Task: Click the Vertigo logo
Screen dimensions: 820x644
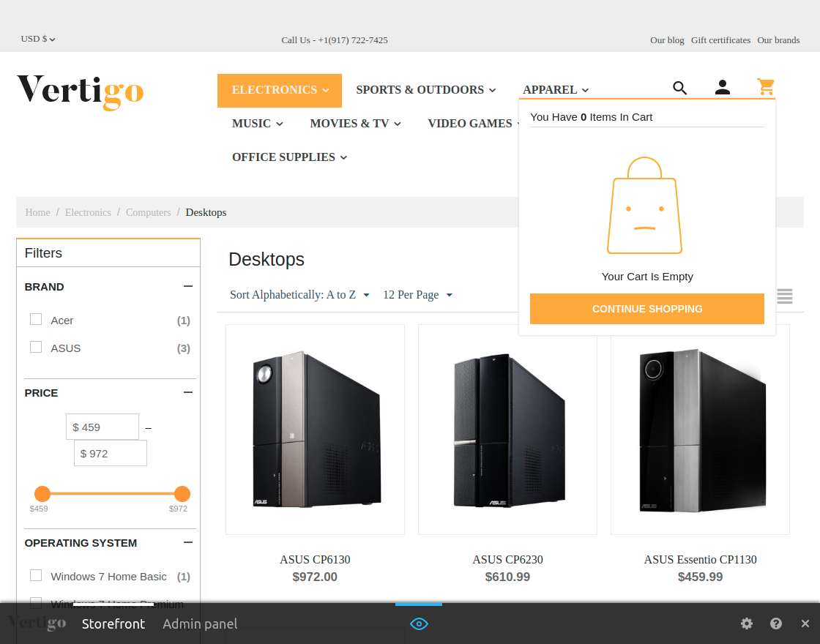Action: pyautogui.click(x=80, y=93)
